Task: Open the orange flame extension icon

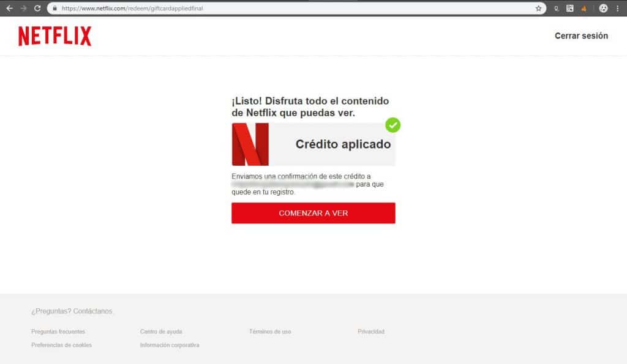Action: [584, 9]
